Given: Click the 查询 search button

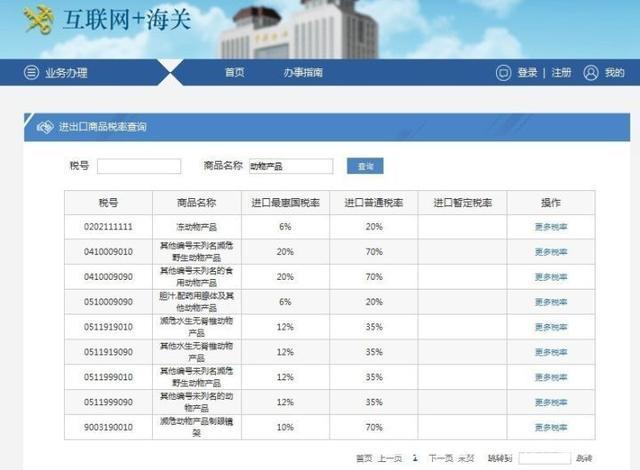Looking at the screenshot, I should tap(365, 166).
